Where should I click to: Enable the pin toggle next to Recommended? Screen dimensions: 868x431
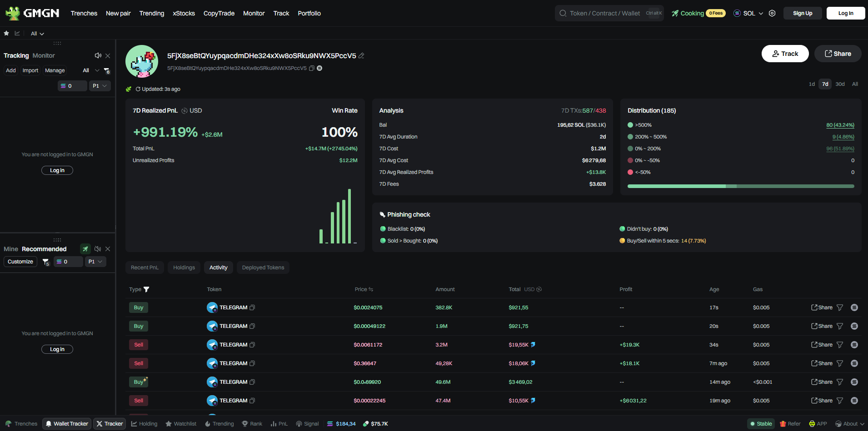(85, 249)
